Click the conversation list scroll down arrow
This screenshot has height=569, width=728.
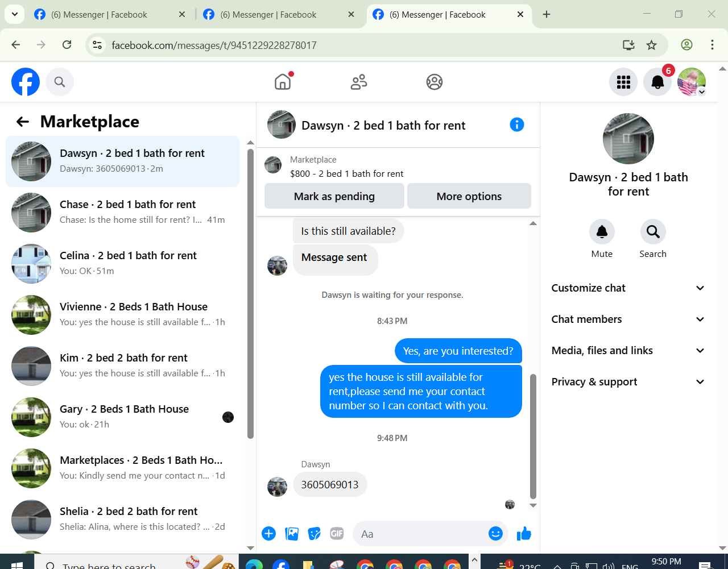(x=250, y=548)
